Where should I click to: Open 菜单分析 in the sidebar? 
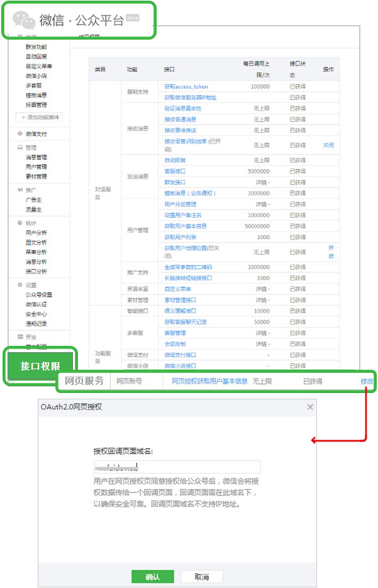pyautogui.click(x=36, y=252)
